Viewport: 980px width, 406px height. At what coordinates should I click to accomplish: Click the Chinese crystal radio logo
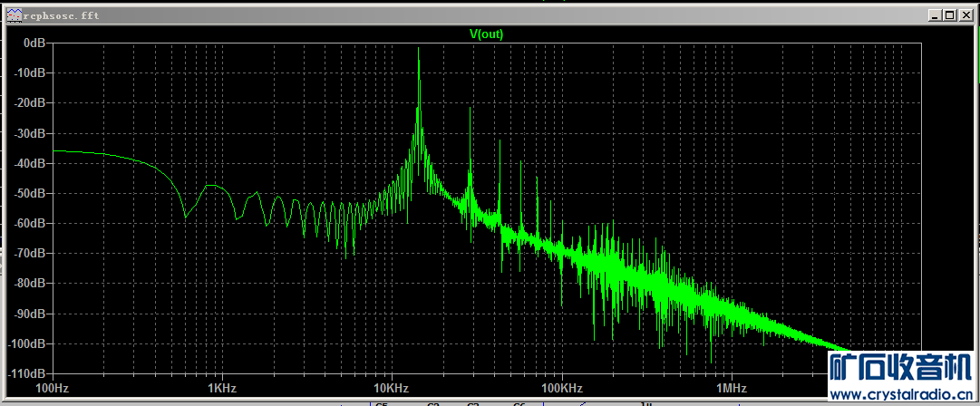(x=902, y=369)
